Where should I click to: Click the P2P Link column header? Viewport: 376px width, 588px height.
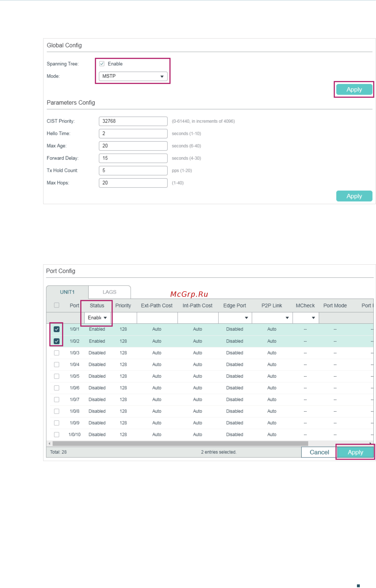pyautogui.click(x=272, y=306)
